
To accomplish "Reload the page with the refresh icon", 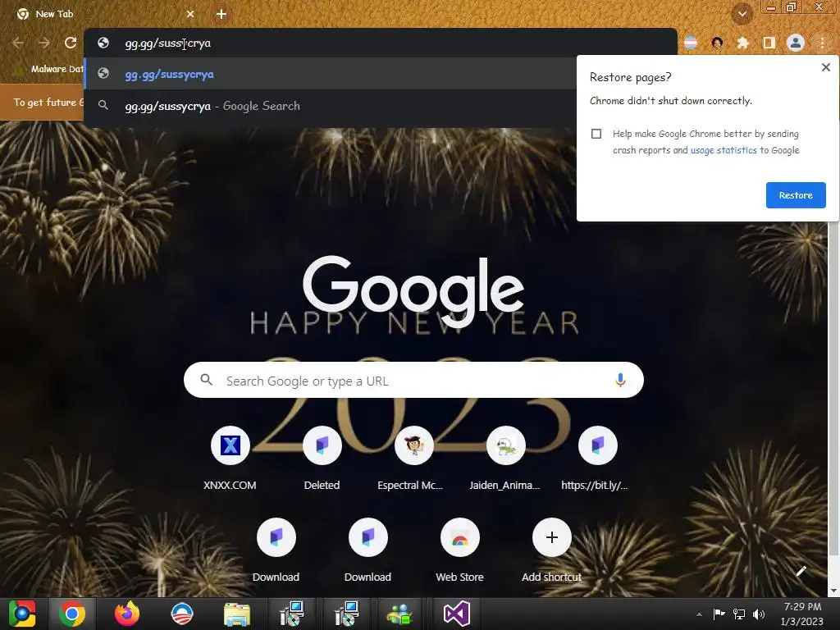I will (x=71, y=43).
